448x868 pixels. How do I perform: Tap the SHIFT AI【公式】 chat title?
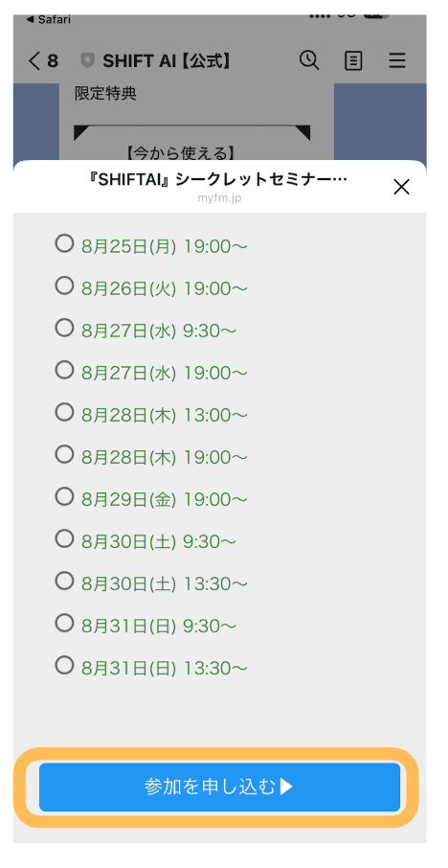coord(167,60)
